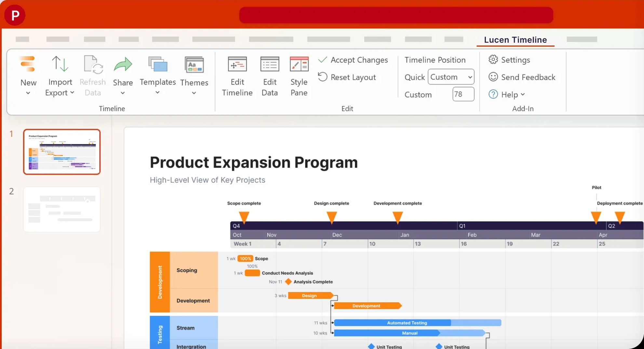Click the Share arrow icon

coord(123,64)
